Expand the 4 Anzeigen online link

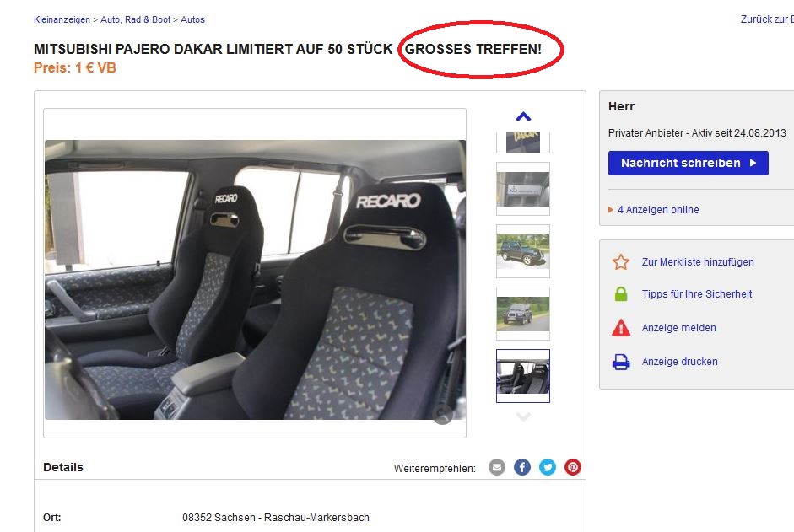point(658,210)
